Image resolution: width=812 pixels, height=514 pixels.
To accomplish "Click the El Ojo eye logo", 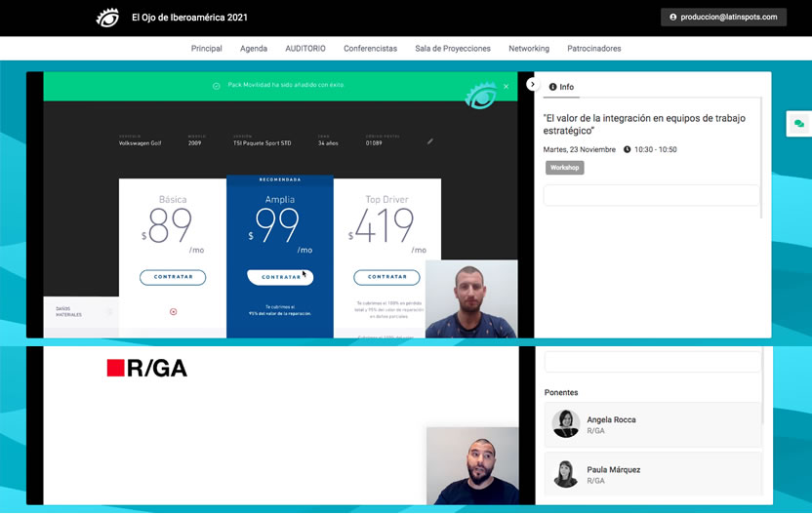I will [107, 18].
